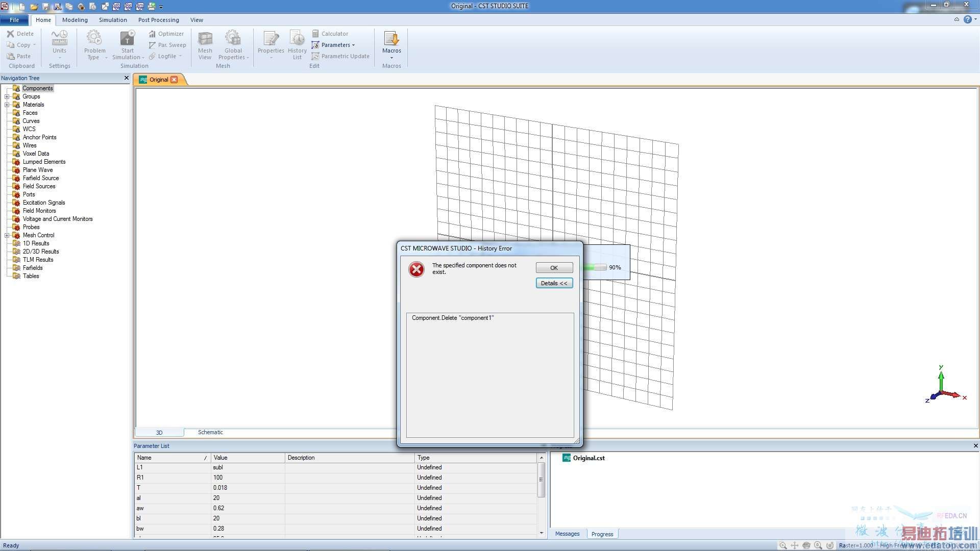Viewport: 980px width, 551px height.
Task: Click the New file icon in quick access
Action: pos(22,7)
